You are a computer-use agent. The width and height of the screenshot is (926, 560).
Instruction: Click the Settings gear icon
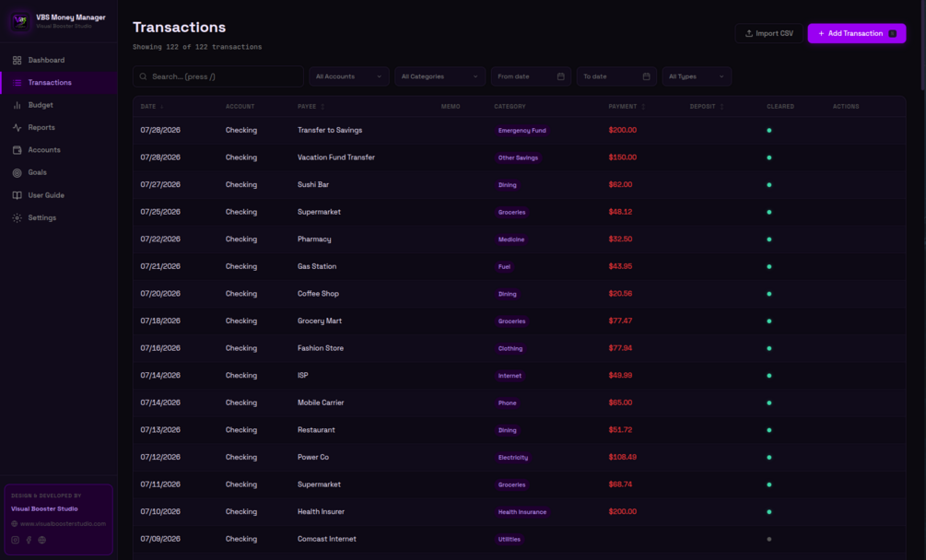click(18, 217)
